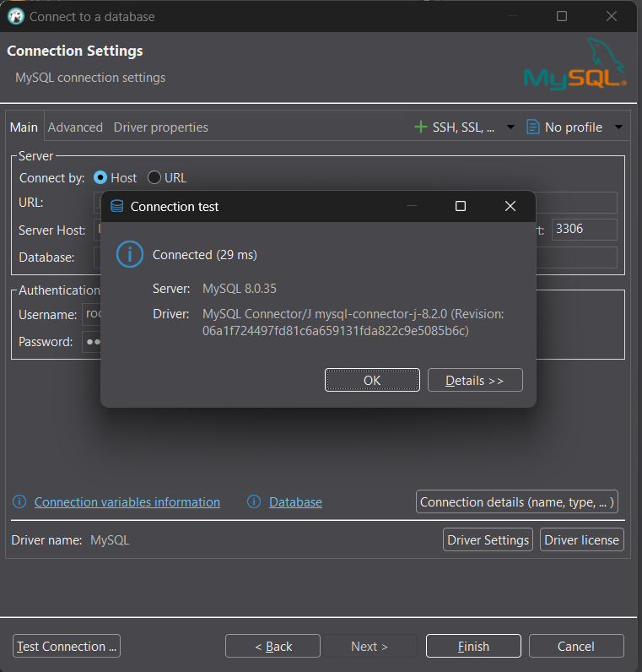Click info icon beside Database link

254,501
